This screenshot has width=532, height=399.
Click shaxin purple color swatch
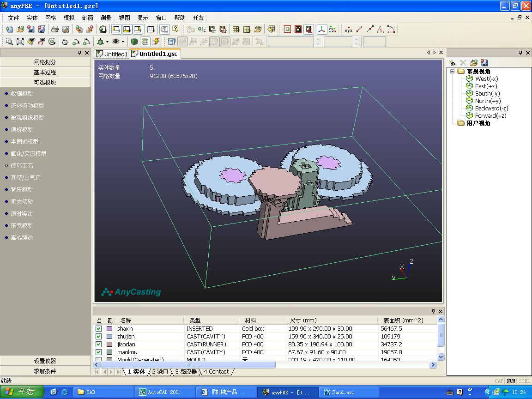tap(109, 328)
